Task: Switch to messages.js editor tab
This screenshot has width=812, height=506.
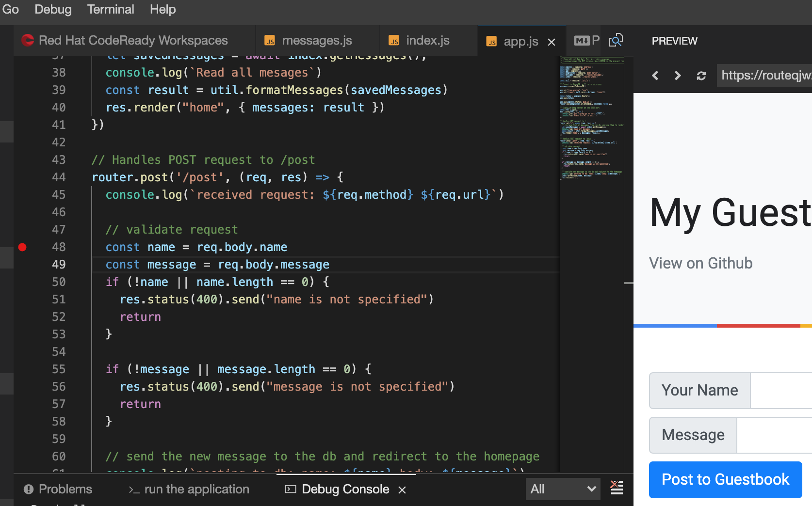Action: click(317, 40)
